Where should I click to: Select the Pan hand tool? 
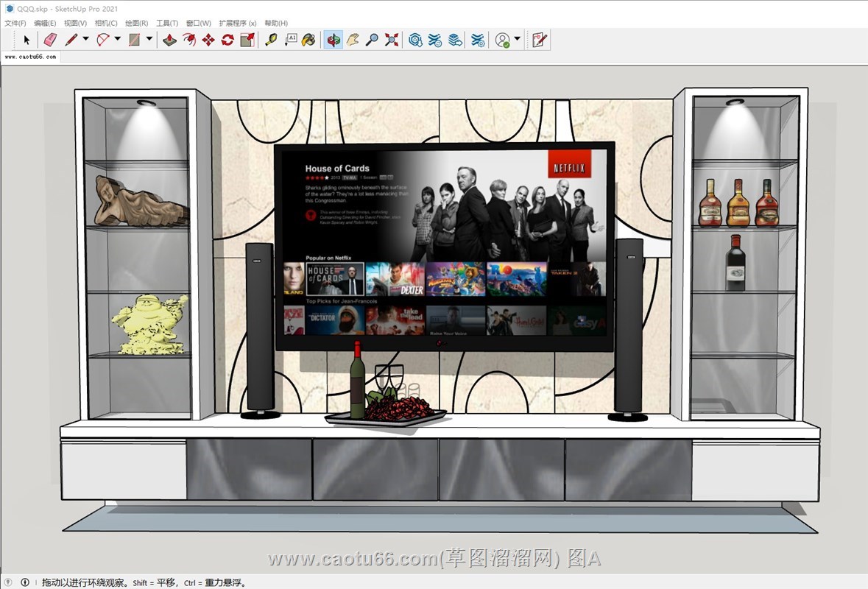coord(353,40)
